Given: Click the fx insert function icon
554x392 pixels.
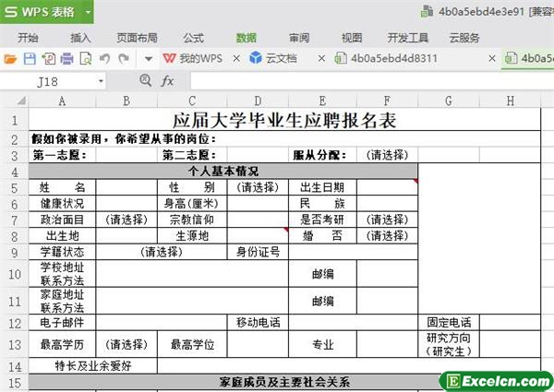Looking at the screenshot, I should pos(167,81).
